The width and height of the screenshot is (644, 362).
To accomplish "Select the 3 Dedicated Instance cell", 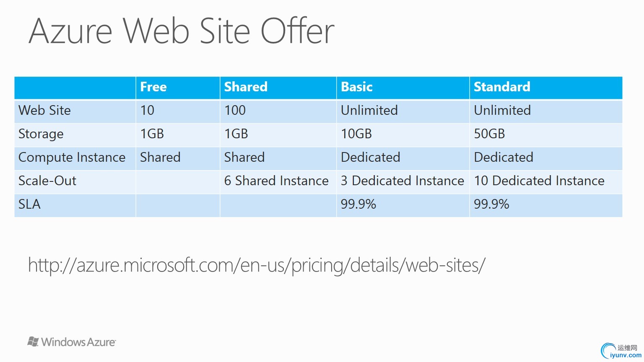I will coord(402,181).
